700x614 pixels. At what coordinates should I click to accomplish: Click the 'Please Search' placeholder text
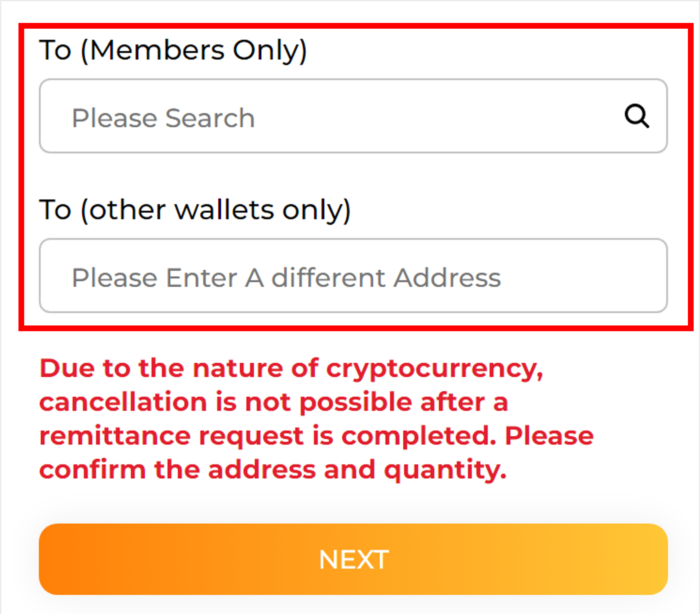tap(163, 118)
